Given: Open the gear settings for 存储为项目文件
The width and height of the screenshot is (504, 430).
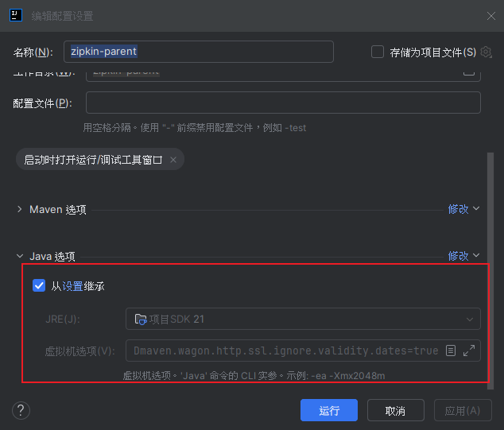Looking at the screenshot, I should (486, 52).
